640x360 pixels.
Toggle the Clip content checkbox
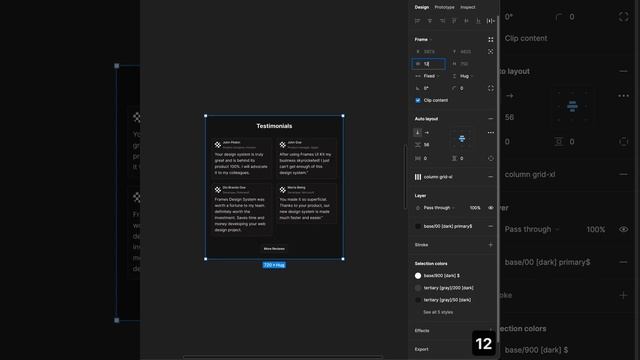pos(418,100)
